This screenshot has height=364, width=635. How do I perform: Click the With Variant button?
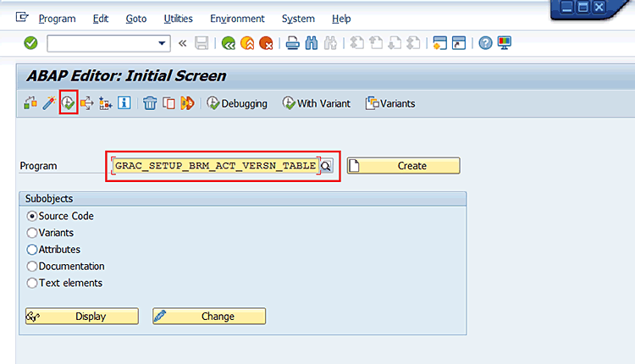(x=317, y=103)
